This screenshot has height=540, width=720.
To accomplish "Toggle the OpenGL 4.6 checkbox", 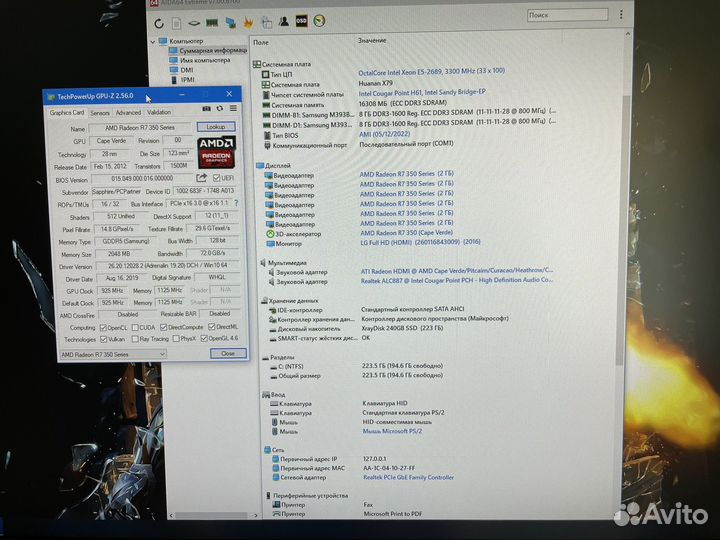I will pyautogui.click(x=204, y=338).
